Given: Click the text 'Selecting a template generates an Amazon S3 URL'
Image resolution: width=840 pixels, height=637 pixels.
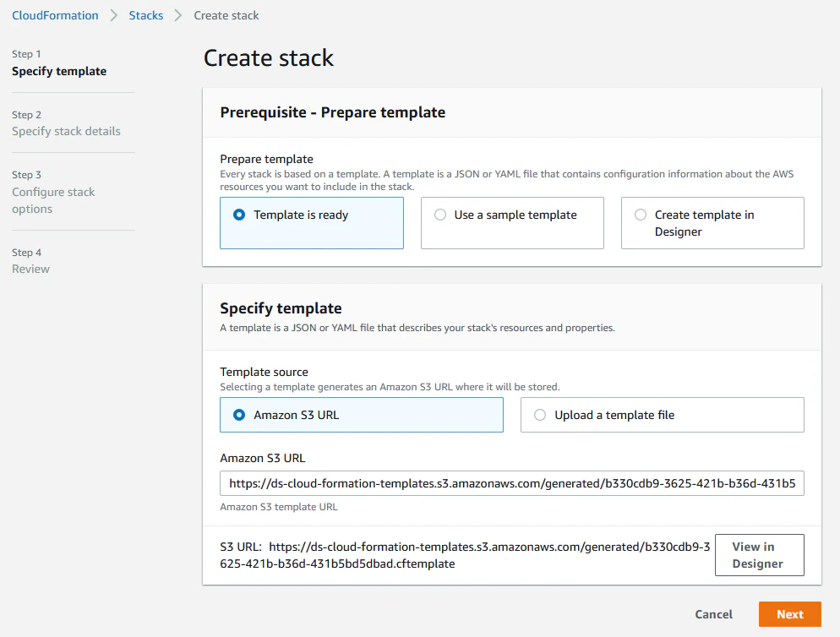Looking at the screenshot, I should (390, 387).
